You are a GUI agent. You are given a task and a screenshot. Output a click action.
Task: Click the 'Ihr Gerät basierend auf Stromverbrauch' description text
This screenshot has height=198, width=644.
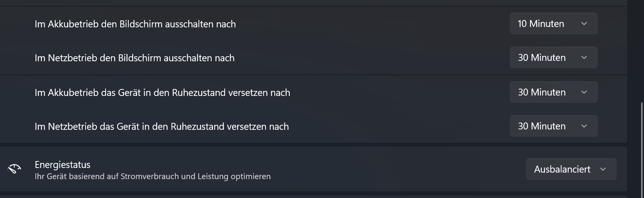[x=153, y=176]
